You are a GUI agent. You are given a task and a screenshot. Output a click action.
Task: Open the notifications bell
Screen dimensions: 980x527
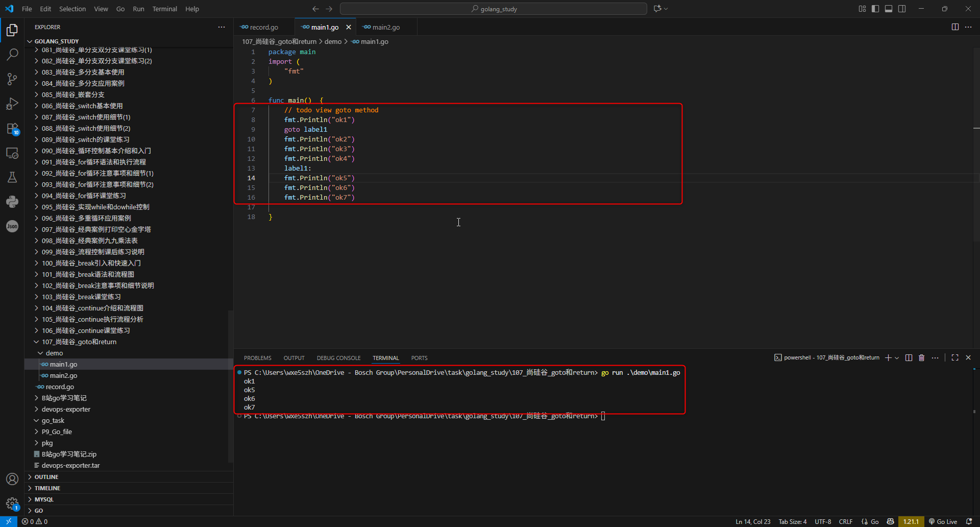(969, 521)
